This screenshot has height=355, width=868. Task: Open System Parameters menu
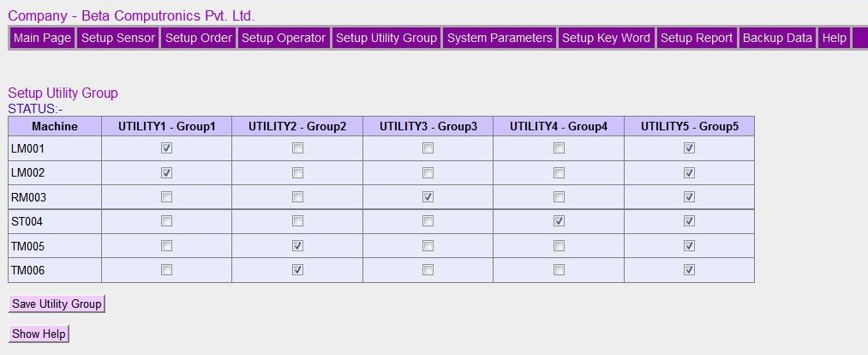point(500,38)
